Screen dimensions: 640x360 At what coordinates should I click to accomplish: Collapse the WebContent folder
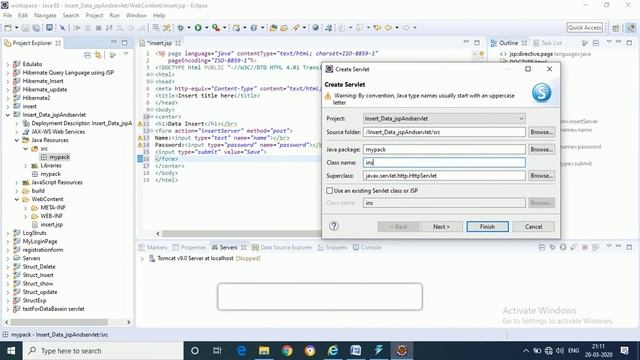(16, 199)
